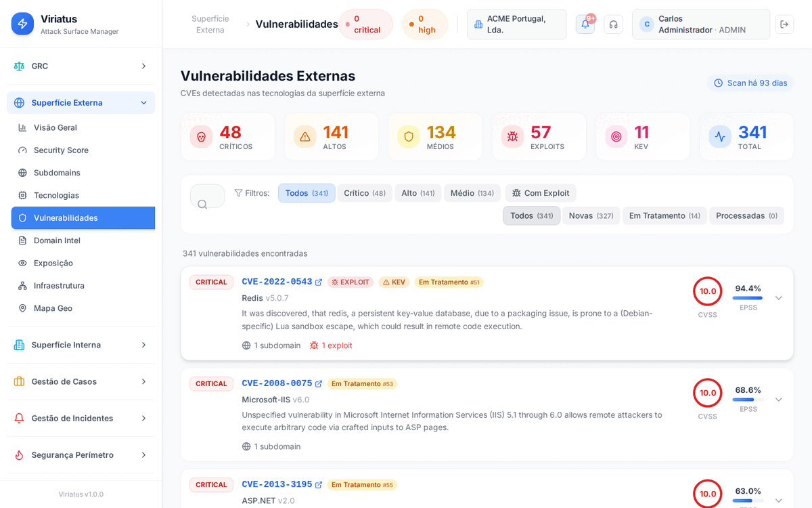Click the vulnerability search field
Viewport: 812px width, 508px height.
pyautogui.click(x=208, y=196)
